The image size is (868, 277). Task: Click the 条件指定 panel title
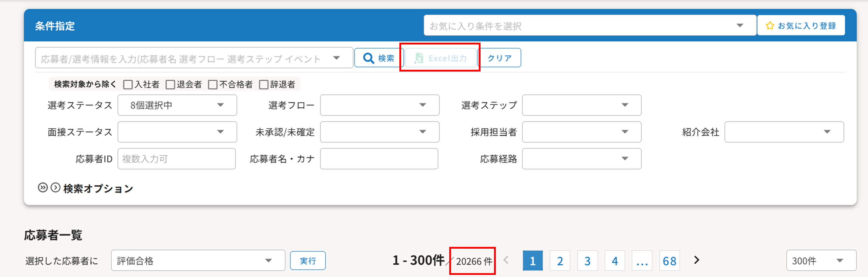[55, 26]
